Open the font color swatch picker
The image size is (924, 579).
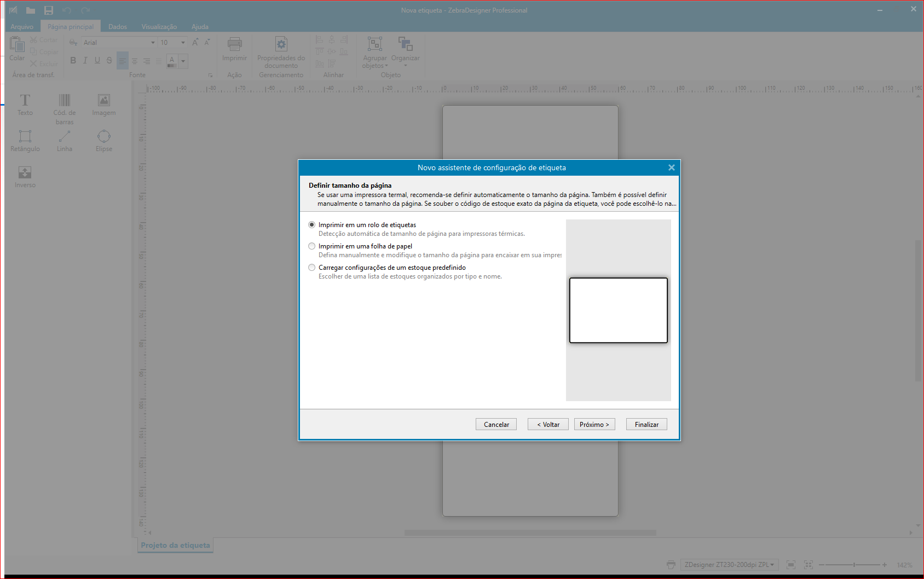click(x=182, y=61)
